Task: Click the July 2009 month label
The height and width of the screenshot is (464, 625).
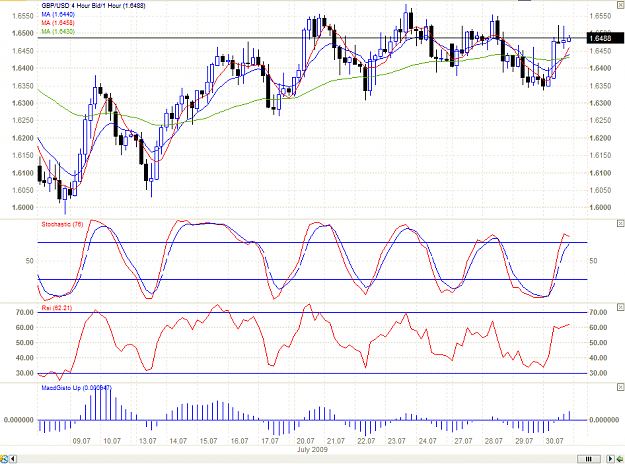Action: tap(312, 449)
